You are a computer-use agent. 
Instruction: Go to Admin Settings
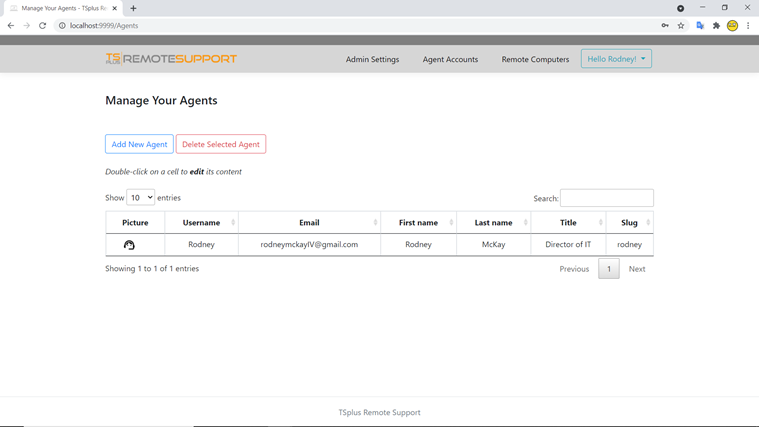(x=372, y=59)
